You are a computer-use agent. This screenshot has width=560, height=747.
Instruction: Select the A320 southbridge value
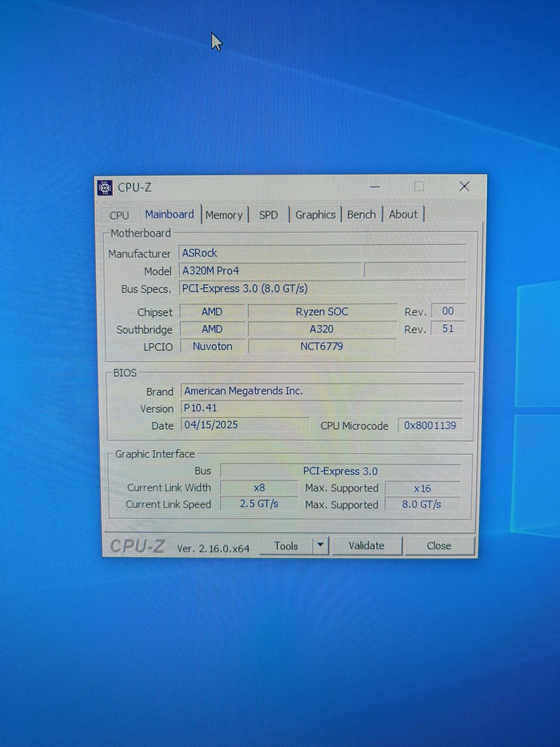tap(322, 329)
